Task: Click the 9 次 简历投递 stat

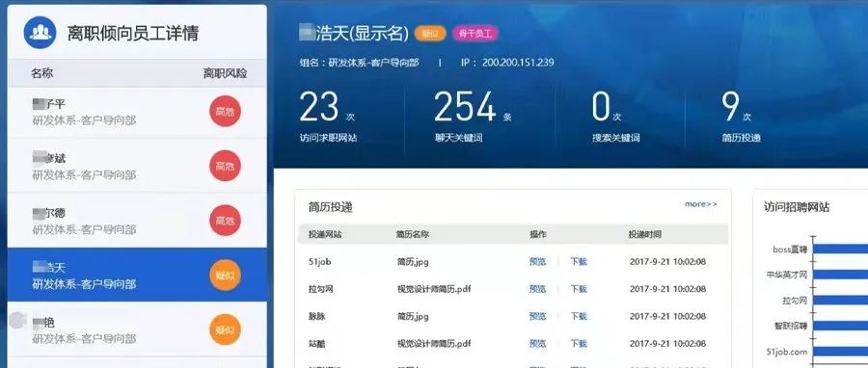Action: pyautogui.click(x=741, y=117)
